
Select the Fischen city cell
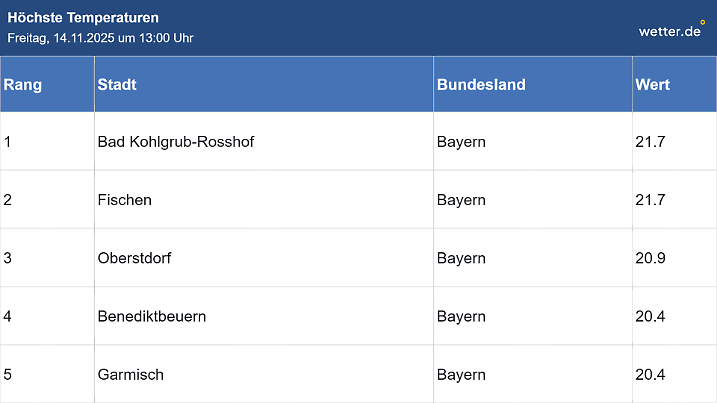[x=125, y=200]
